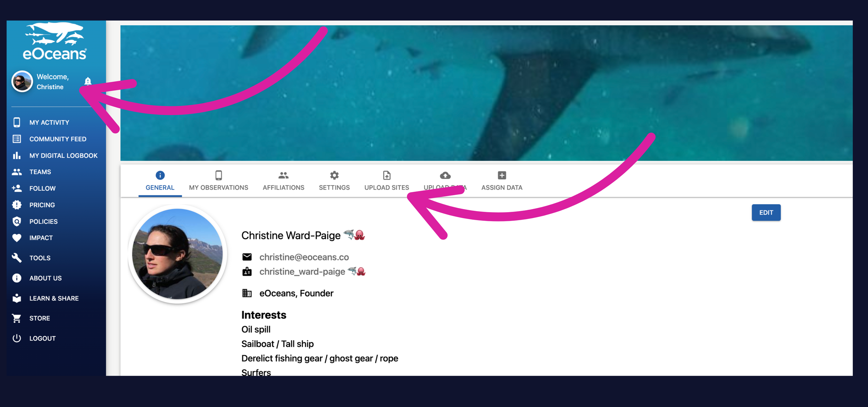Open My Activity phone icon
Image resolution: width=868 pixels, height=407 pixels.
pos(17,122)
